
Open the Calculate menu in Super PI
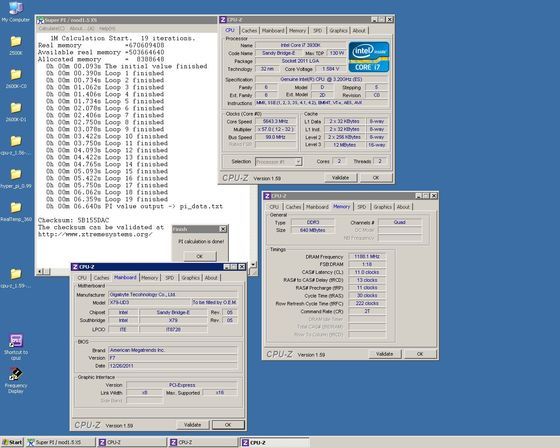(x=51, y=28)
